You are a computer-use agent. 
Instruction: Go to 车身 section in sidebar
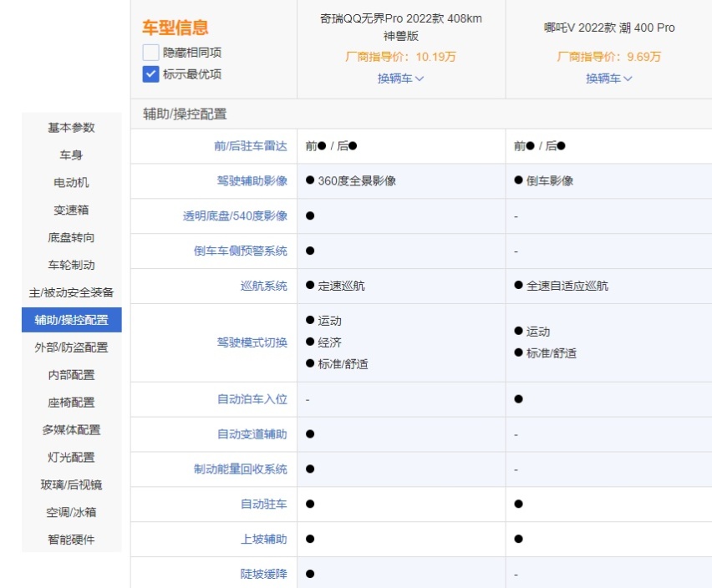coord(71,155)
